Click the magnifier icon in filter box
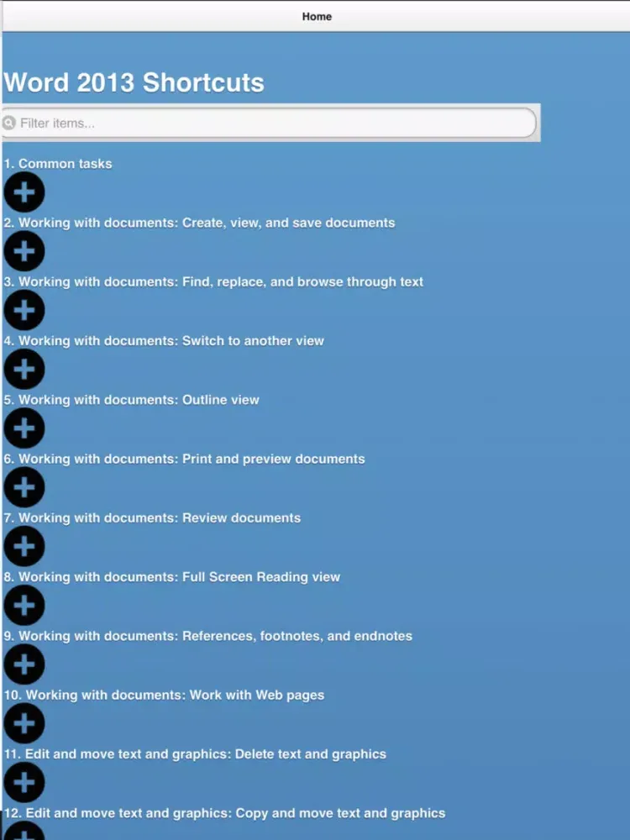The image size is (630, 840). pos(8,123)
